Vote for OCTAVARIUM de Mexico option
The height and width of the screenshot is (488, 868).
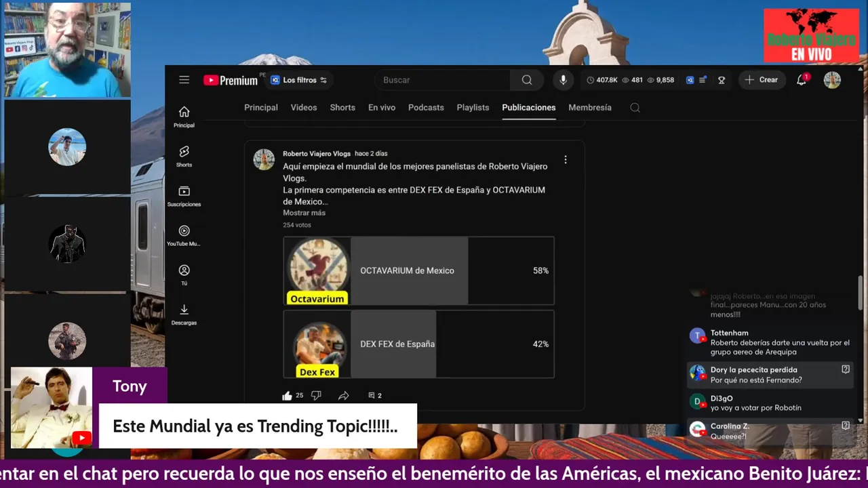point(418,270)
